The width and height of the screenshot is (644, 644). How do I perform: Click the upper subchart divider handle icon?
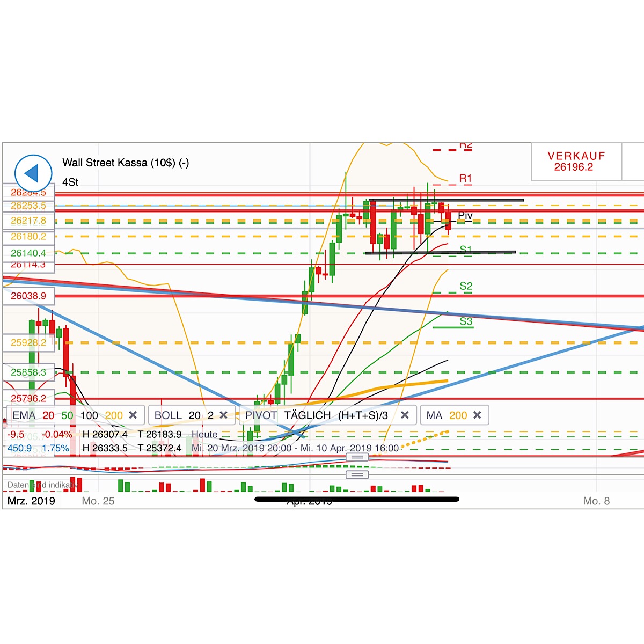(357, 457)
